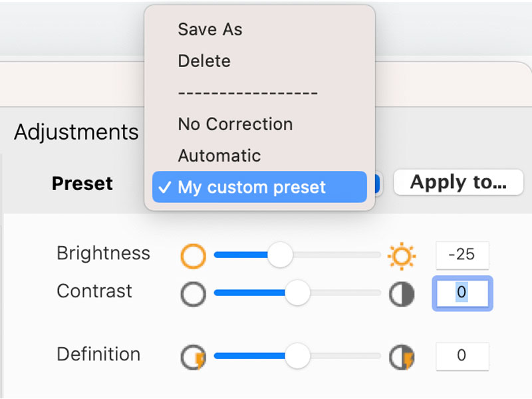Viewport: 532px width, 399px height.
Task: Click the low definition icon
Action: click(194, 356)
